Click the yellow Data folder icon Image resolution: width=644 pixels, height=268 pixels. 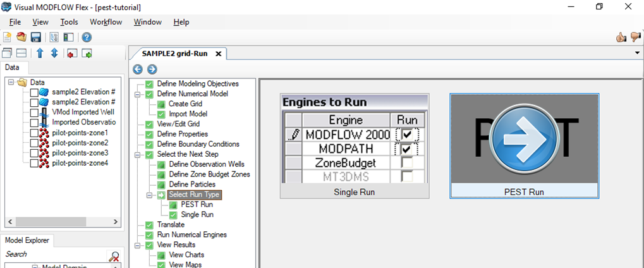(x=21, y=82)
